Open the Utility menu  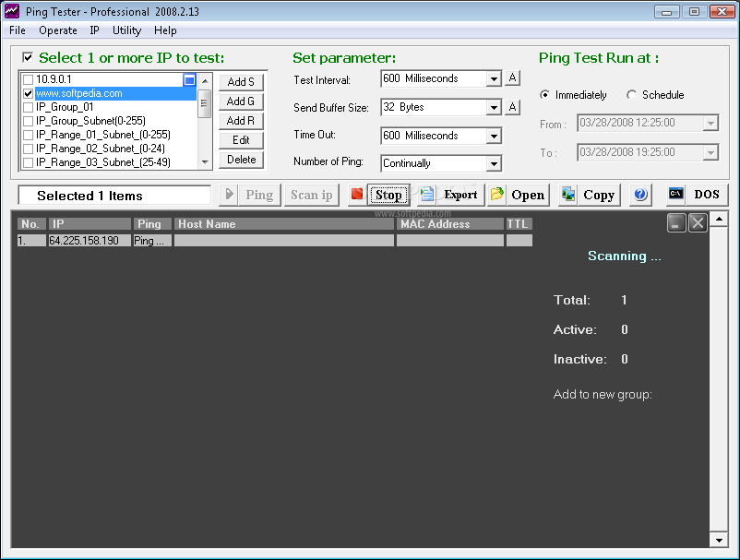[126, 30]
